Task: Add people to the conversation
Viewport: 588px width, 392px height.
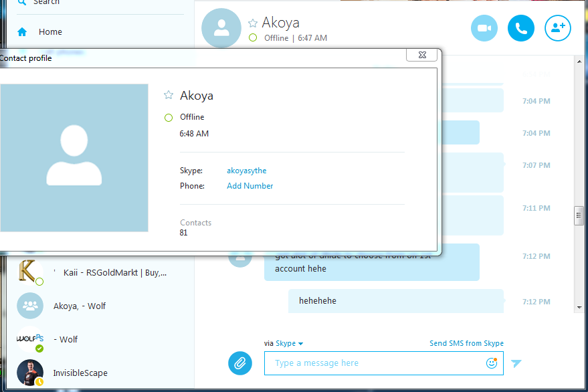Action: (558, 28)
